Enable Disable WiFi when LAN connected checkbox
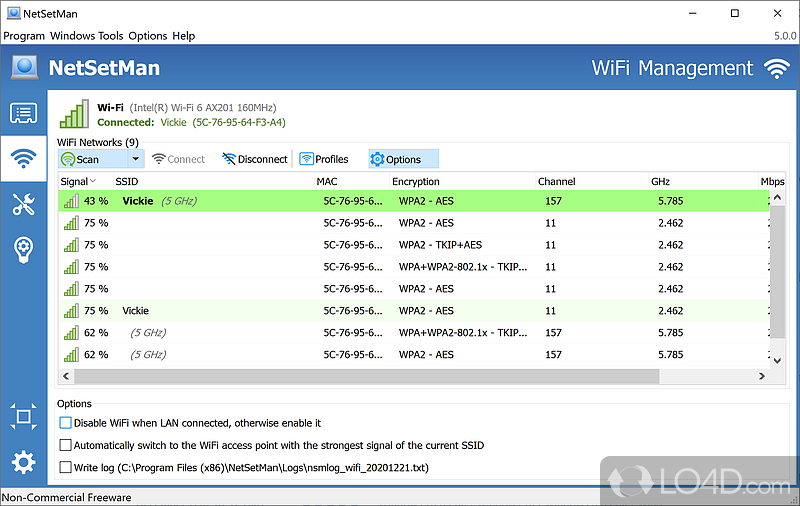The width and height of the screenshot is (800, 506). pyautogui.click(x=66, y=423)
